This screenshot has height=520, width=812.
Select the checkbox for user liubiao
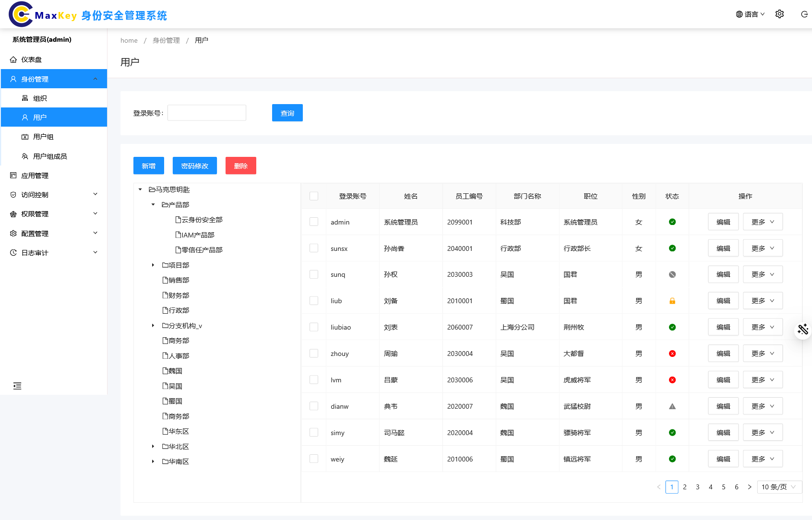pyautogui.click(x=314, y=327)
